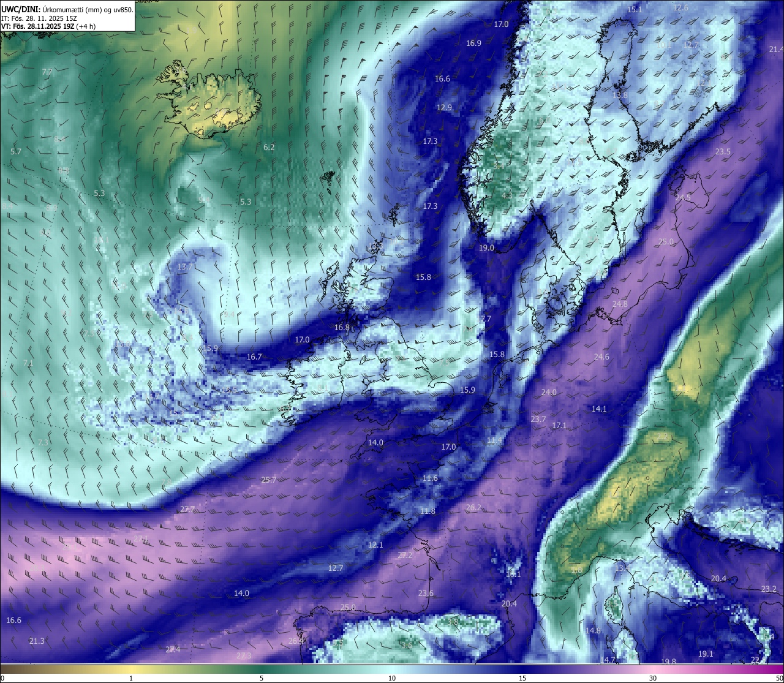Click the 19.0 value label
Image resolution: width=784 pixels, height=683 pixels.
[486, 247]
